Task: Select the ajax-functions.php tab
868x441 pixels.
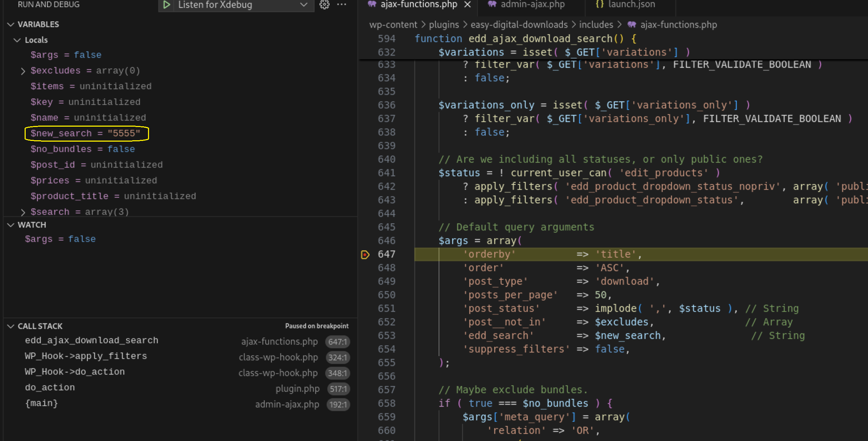Action: tap(419, 5)
